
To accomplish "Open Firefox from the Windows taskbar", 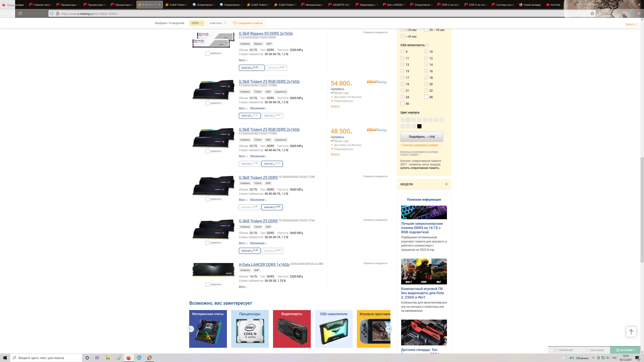I will tap(128, 358).
